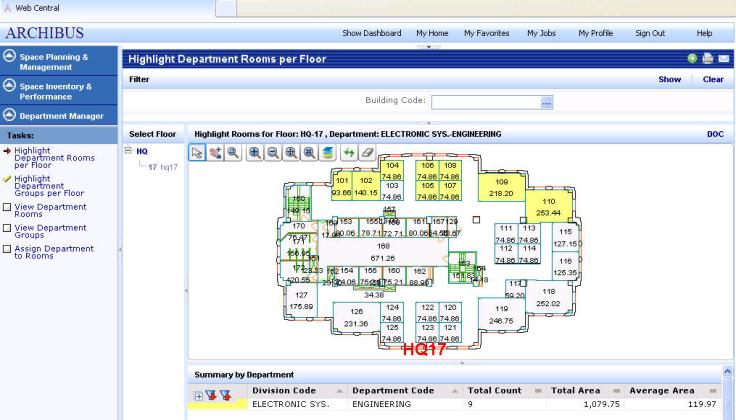
Task: Click into the Building Code input field
Action: pyautogui.click(x=486, y=103)
